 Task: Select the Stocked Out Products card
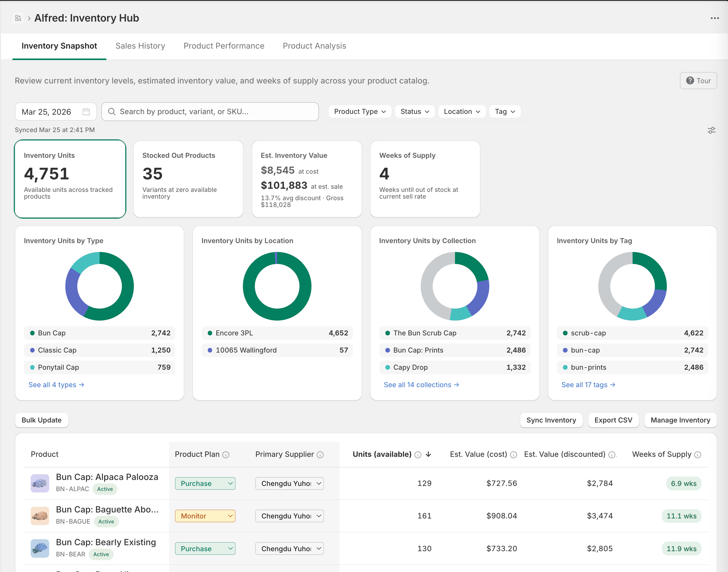[x=188, y=179]
